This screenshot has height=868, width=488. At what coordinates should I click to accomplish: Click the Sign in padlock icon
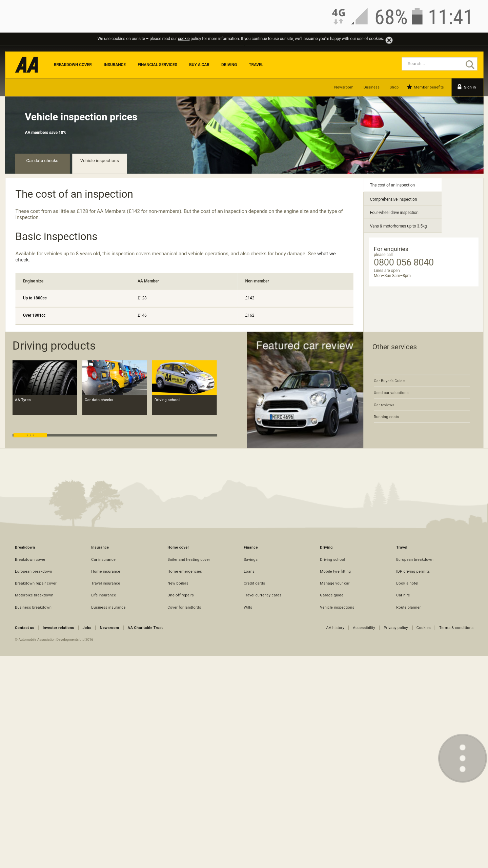[460, 87]
